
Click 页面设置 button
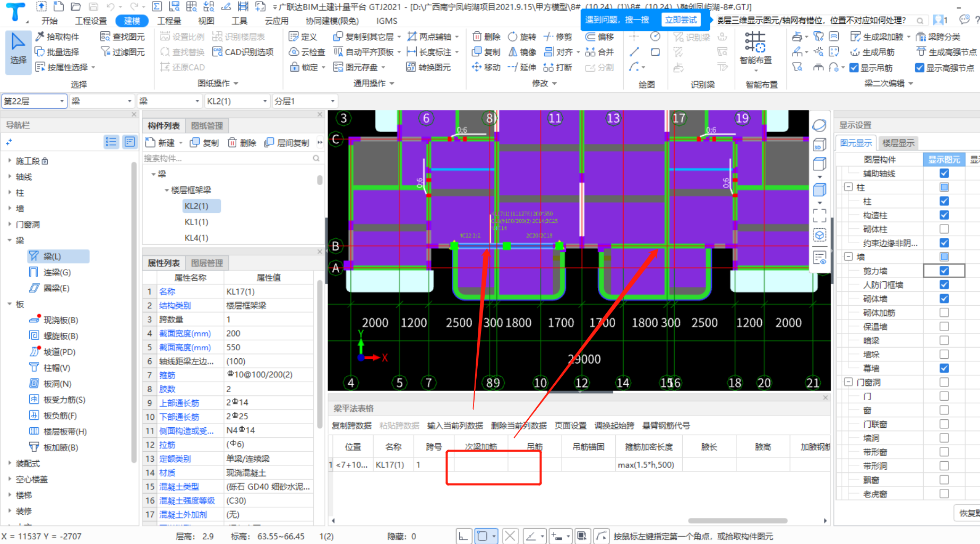571,426
